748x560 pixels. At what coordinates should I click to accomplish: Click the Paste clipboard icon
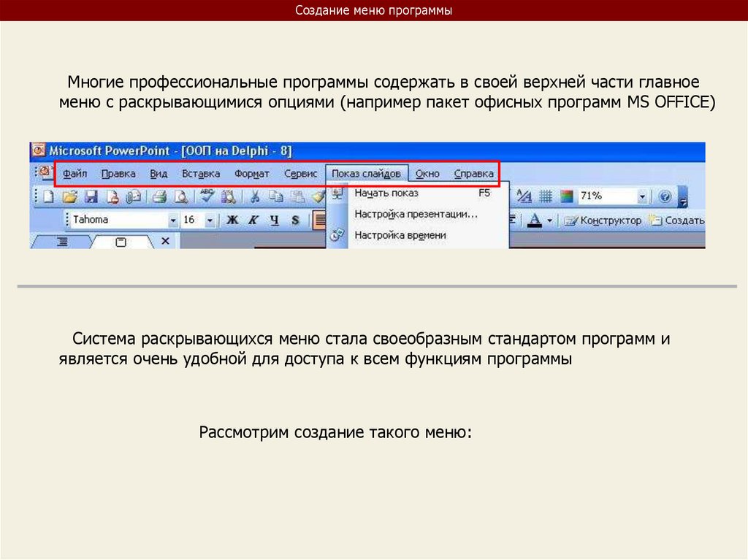pos(298,196)
